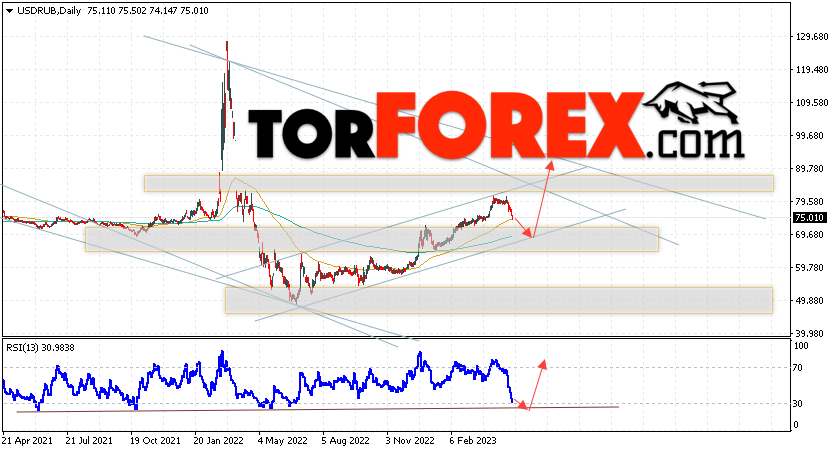This screenshot has width=831, height=452.
Task: Click the 109.580 price axis label
Action: tap(811, 102)
